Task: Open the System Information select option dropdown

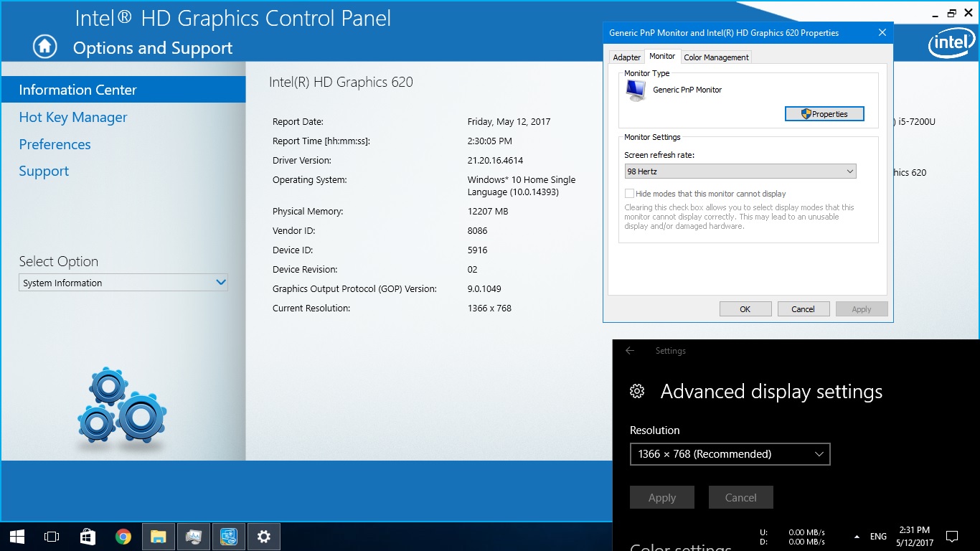Action: (x=123, y=283)
